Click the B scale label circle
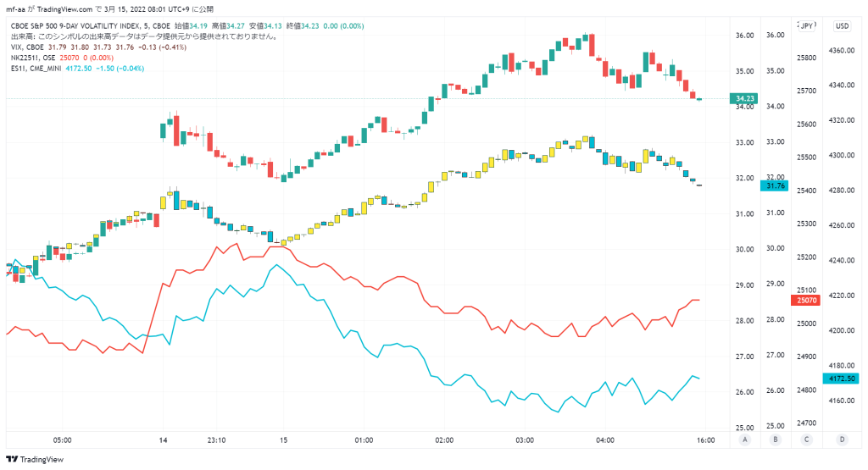This screenshot has height=470, width=868. pos(775,440)
